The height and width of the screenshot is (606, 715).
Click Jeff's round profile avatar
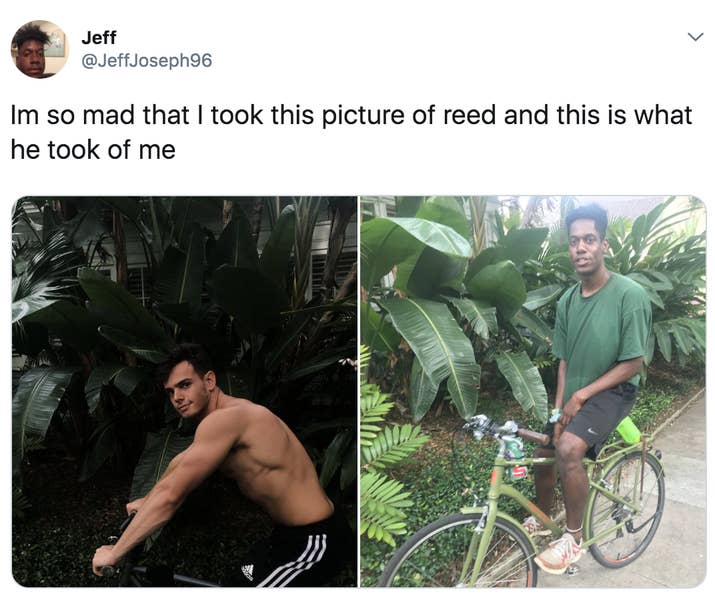tap(40, 49)
